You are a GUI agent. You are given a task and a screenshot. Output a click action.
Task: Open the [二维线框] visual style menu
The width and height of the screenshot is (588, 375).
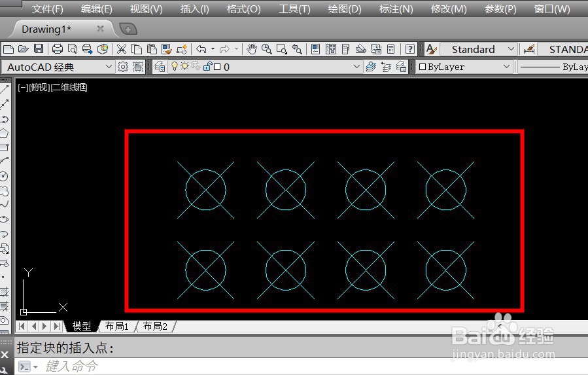pyautogui.click(x=69, y=88)
